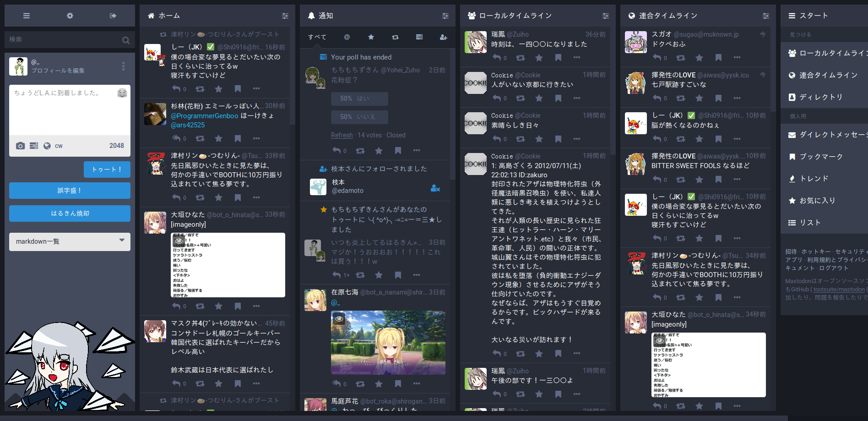Switch to the follows notifications tab
The image size is (868, 421).
tap(443, 37)
